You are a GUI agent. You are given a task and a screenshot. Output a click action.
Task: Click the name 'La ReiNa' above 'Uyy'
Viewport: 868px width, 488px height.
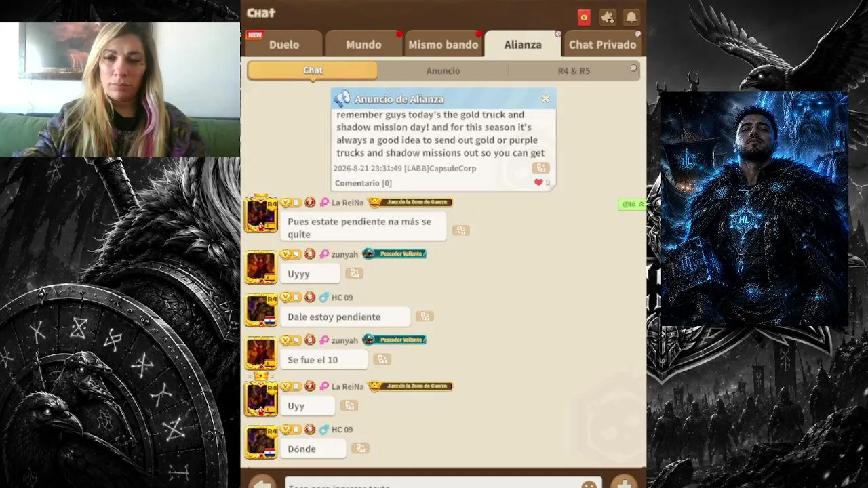point(348,386)
